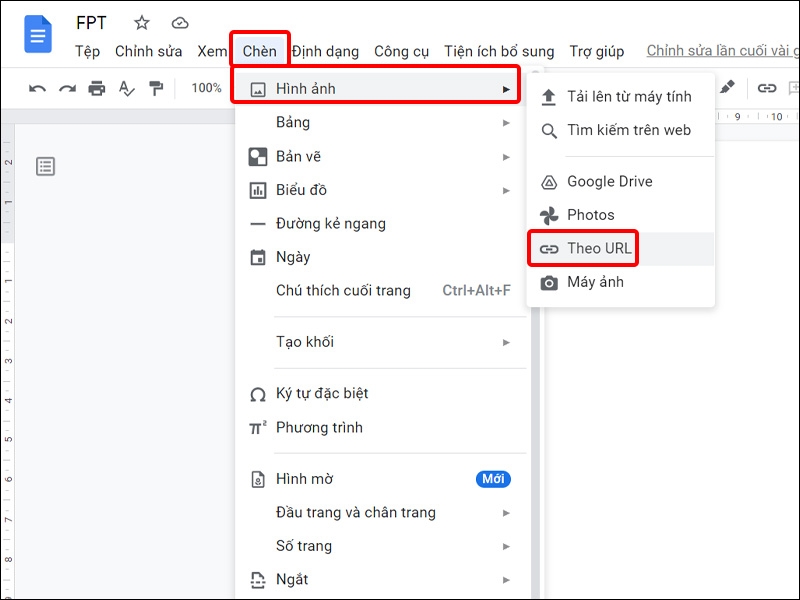This screenshot has width=800, height=600.
Task: Click the Mới badge next to Hình mờ
Action: pyautogui.click(x=493, y=479)
